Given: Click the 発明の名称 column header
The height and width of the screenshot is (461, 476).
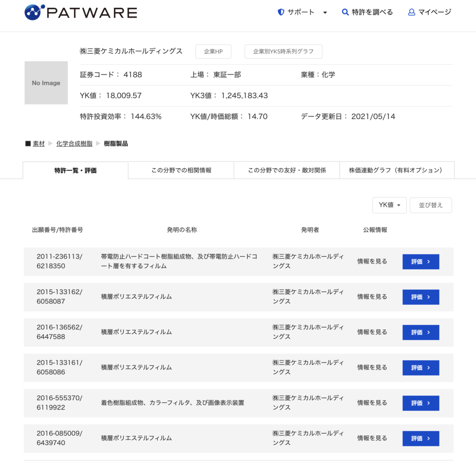Looking at the screenshot, I should click(182, 230).
